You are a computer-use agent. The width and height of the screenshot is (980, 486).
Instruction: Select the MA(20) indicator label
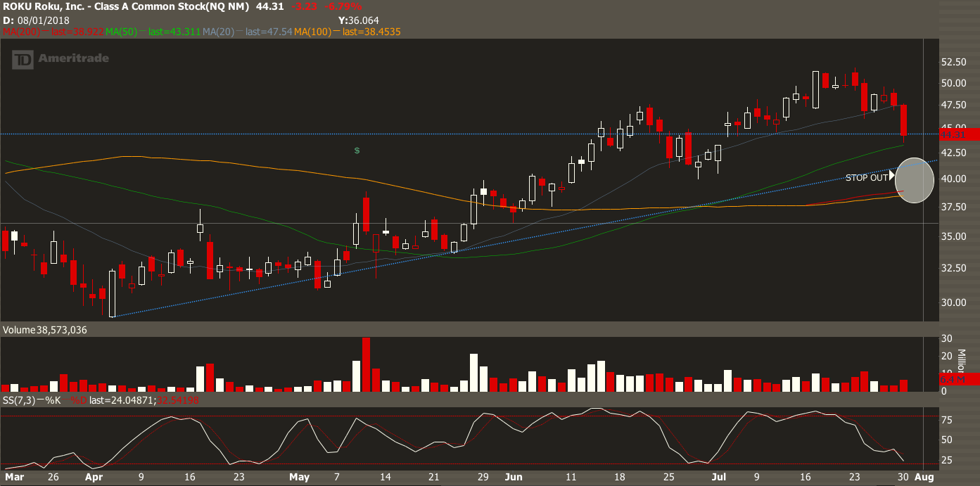[219, 32]
